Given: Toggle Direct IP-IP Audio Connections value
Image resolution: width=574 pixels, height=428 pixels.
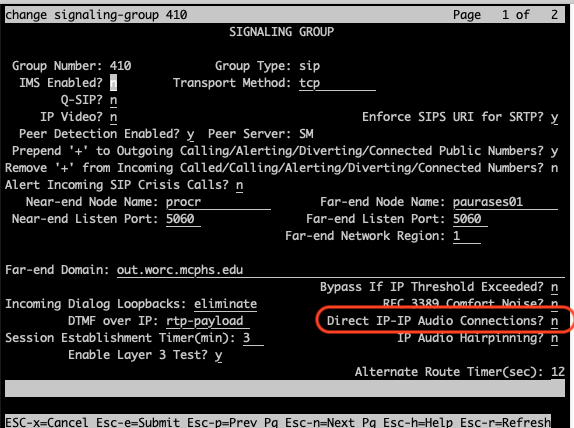Looking at the screenshot, I should click(x=554, y=321).
